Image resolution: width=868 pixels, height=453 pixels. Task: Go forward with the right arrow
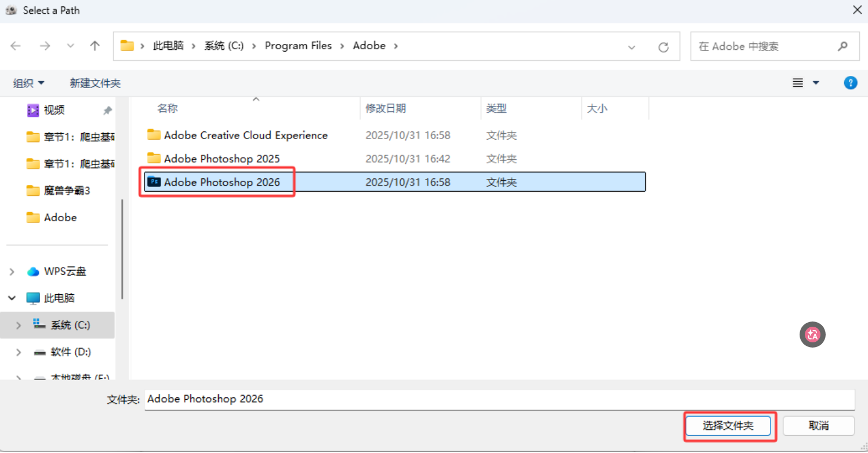[45, 46]
